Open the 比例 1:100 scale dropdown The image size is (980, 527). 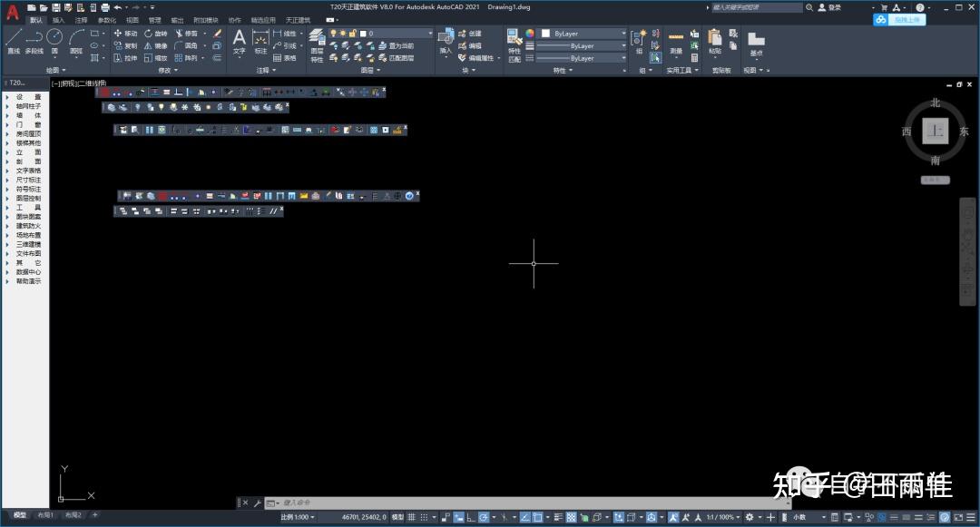(298, 517)
